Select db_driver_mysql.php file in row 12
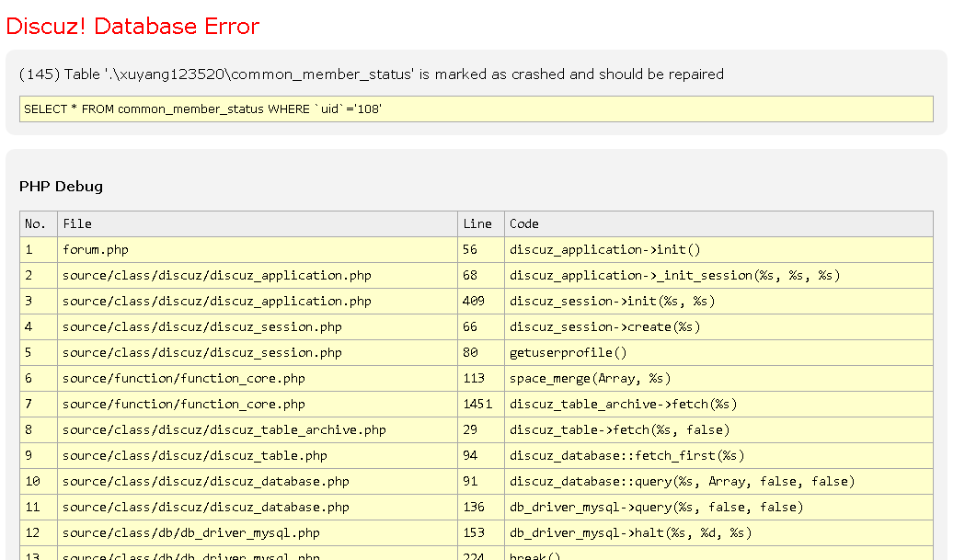The height and width of the screenshot is (560, 965). (x=258, y=533)
